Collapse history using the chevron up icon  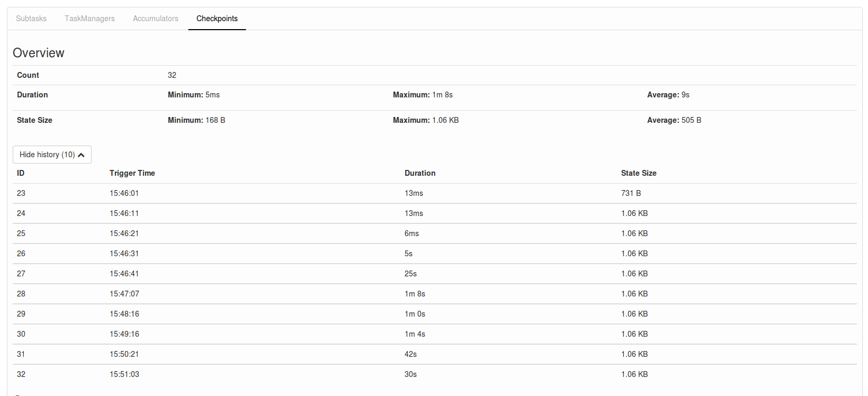[x=81, y=155]
